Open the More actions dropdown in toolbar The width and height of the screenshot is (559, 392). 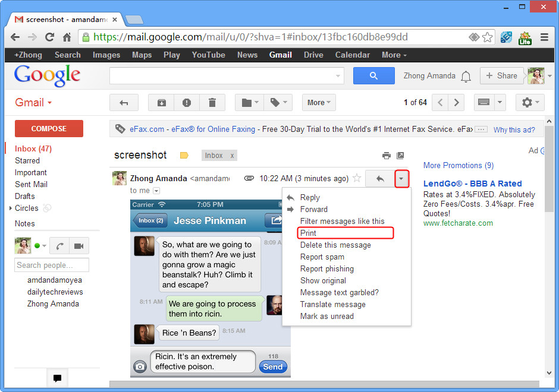319,103
